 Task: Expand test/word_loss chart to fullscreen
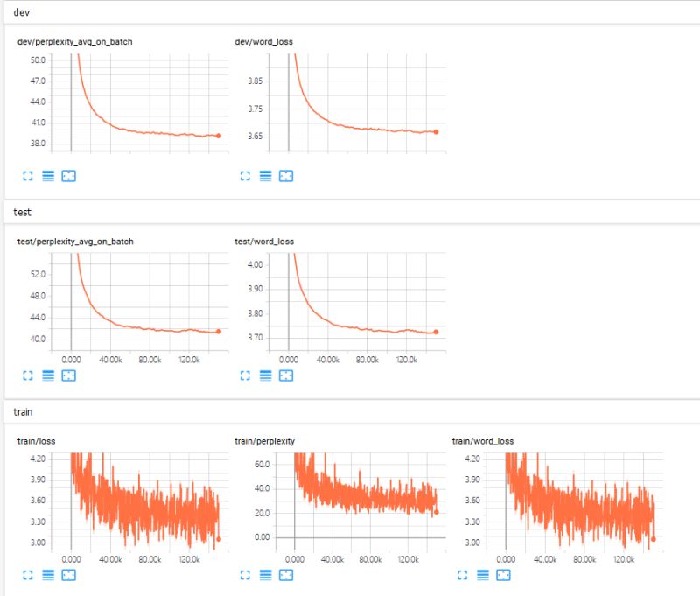click(244, 375)
